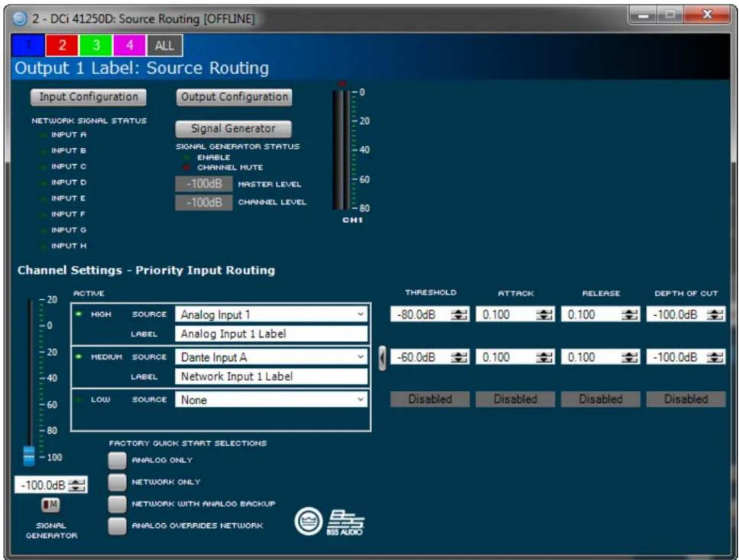Edit the Analog Input 1 Label field
This screenshot has height=560, width=739.
tap(271, 334)
